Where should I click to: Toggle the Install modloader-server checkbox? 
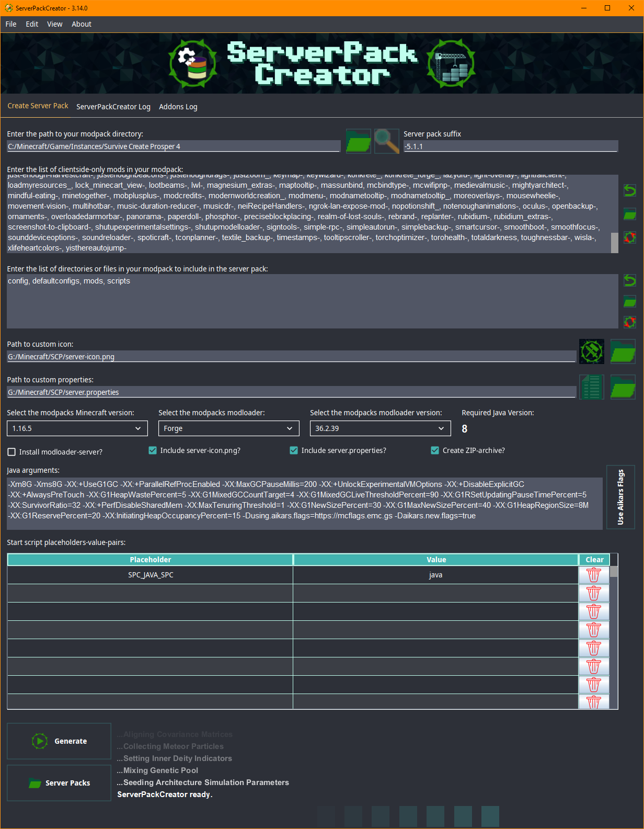pyautogui.click(x=11, y=452)
